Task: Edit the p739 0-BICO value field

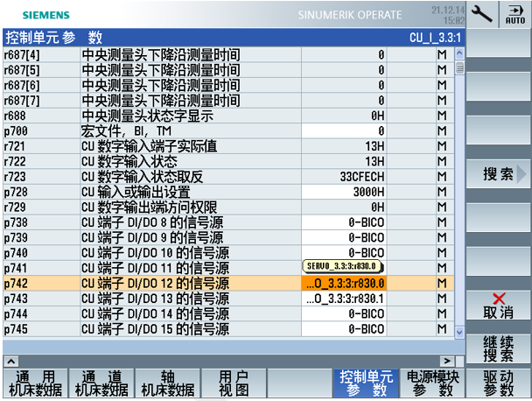Action: coord(344,237)
